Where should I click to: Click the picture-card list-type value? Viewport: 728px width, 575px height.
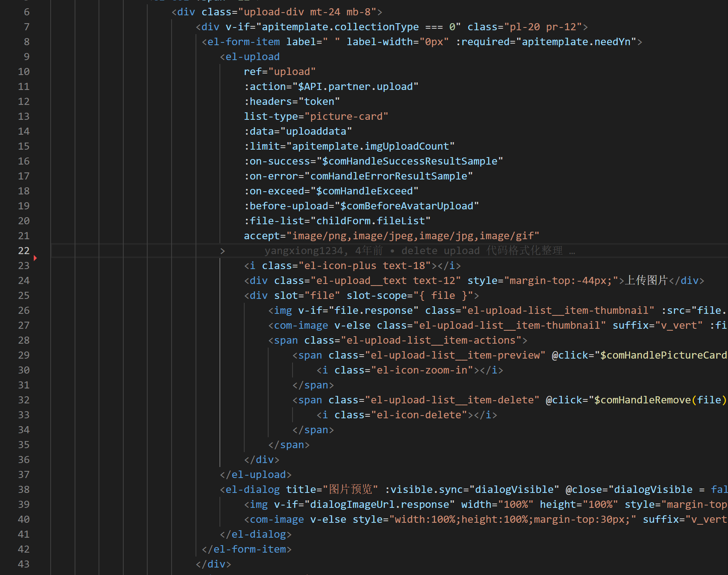pyautogui.click(x=346, y=116)
